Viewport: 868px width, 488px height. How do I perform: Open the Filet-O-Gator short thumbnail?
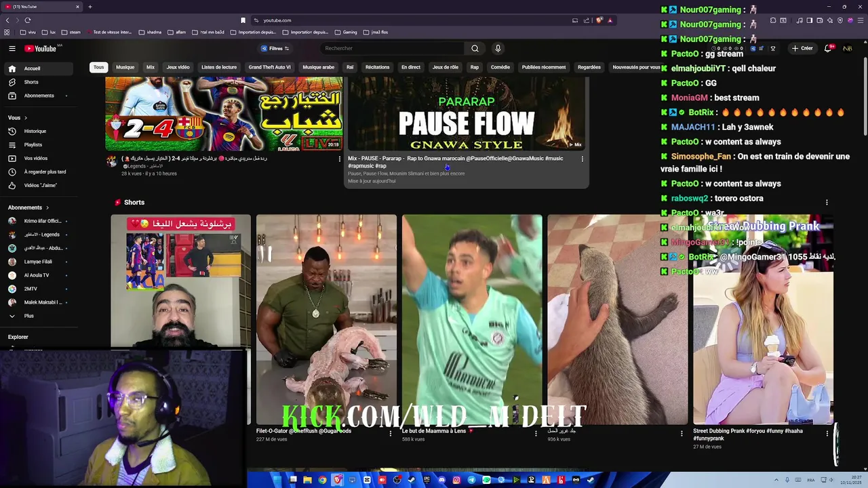point(326,319)
